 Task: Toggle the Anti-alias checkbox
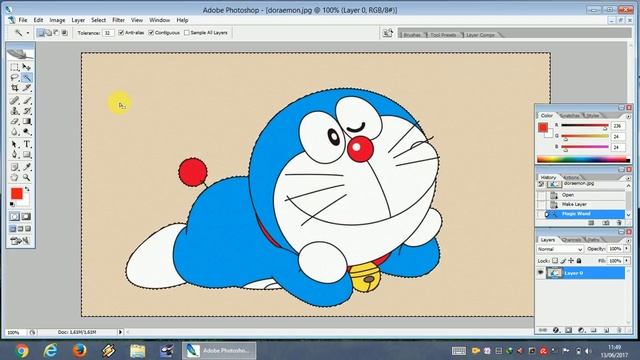click(x=121, y=33)
